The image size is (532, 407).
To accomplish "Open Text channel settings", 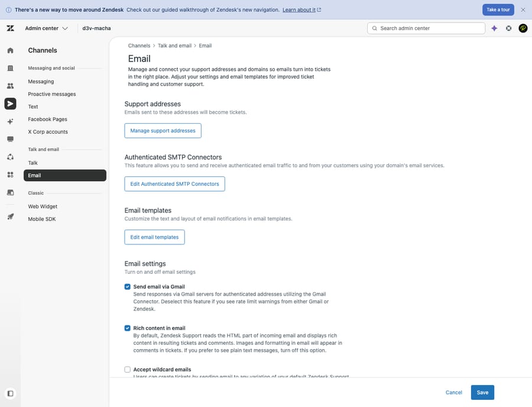I will (33, 106).
